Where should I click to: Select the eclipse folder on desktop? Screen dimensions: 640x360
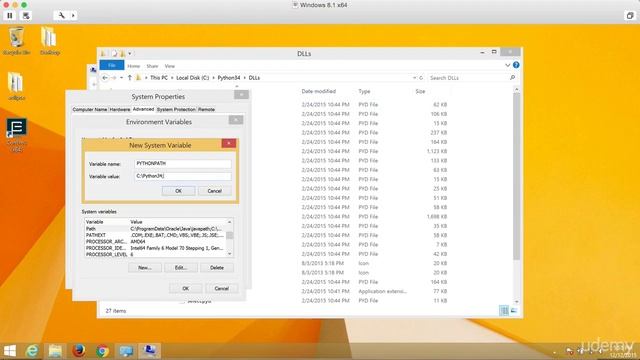16,86
